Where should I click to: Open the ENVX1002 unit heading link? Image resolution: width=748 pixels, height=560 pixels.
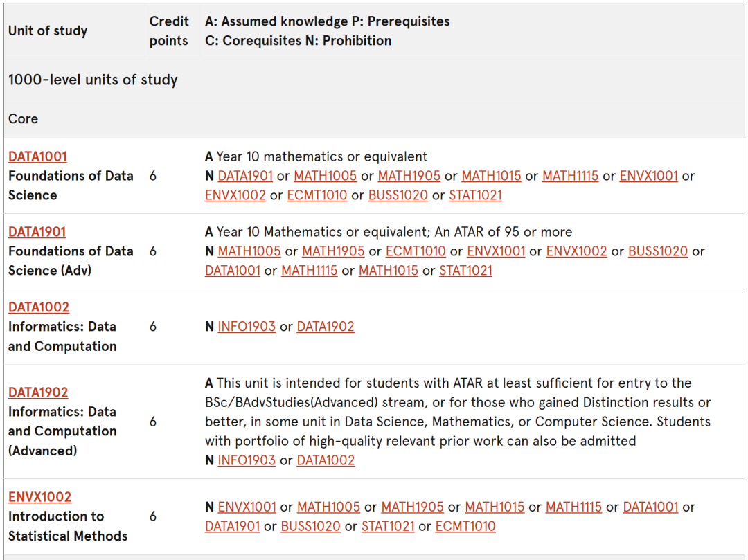pyautogui.click(x=39, y=496)
